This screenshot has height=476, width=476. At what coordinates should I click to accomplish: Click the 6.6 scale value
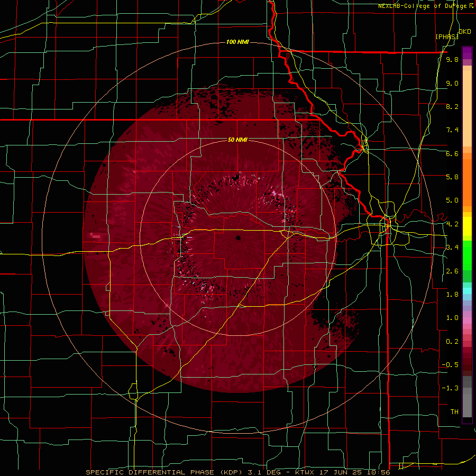[452, 153]
